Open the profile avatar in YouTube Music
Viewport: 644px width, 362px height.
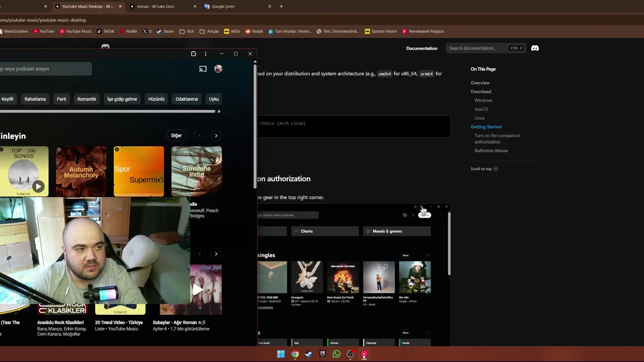(218, 69)
